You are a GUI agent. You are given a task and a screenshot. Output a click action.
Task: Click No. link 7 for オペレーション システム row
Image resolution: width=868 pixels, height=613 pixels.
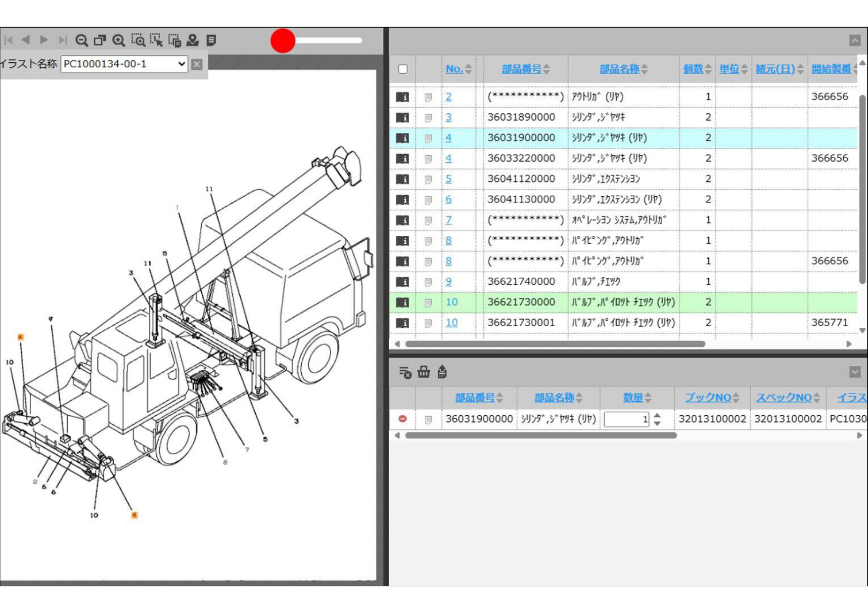click(449, 220)
